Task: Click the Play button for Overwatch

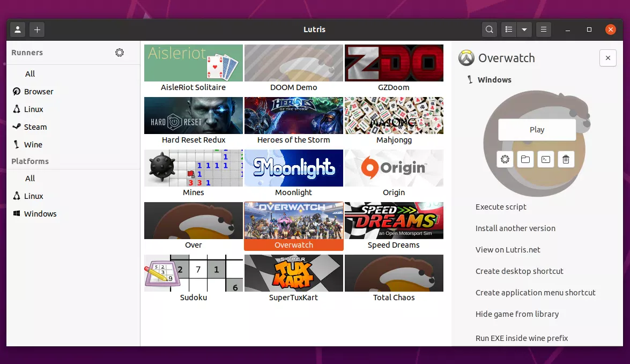Action: coord(537,130)
